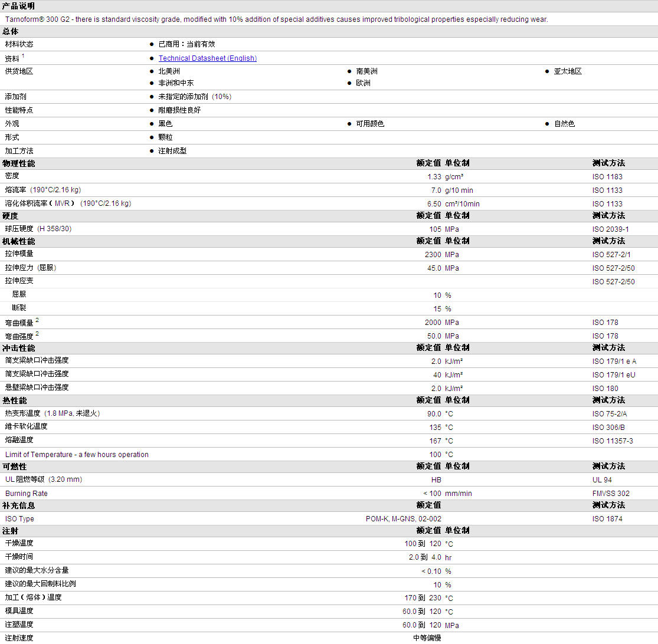Click the ISO 527-2/1 test method
Image resolution: width=658 pixels, height=644 pixels.
tap(611, 255)
